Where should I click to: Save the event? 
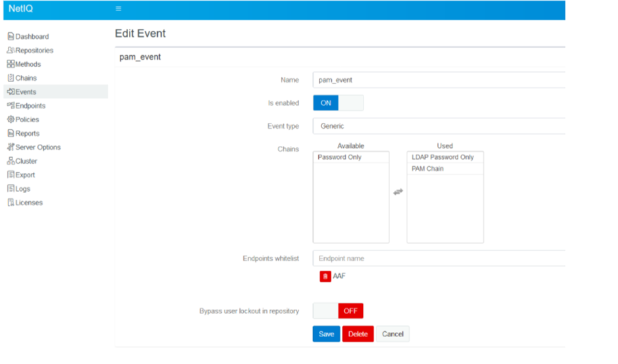point(326,334)
